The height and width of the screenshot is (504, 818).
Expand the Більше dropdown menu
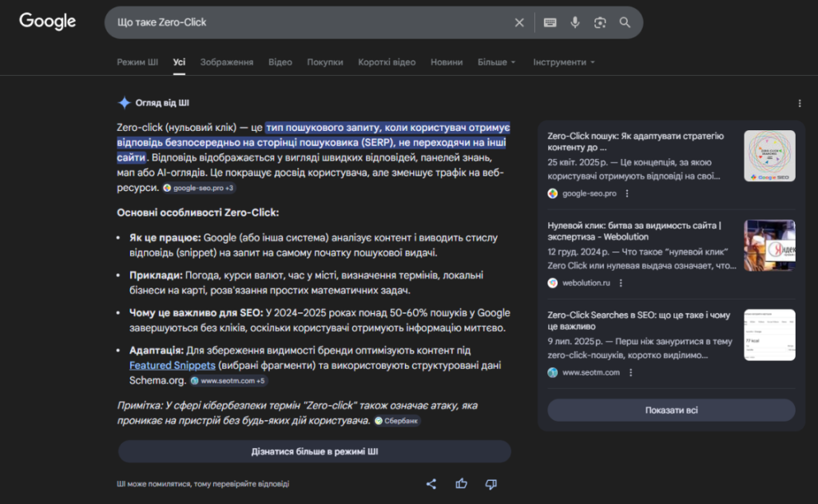496,62
